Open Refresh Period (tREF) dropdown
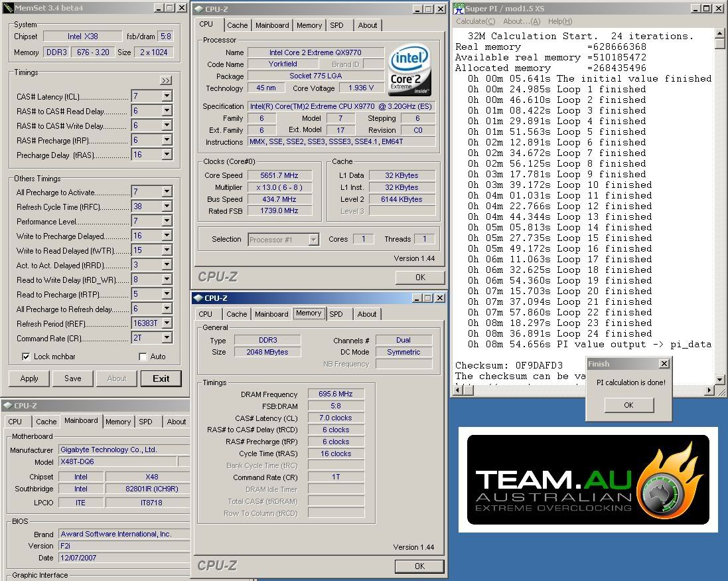This screenshot has height=581, width=728. (x=167, y=323)
